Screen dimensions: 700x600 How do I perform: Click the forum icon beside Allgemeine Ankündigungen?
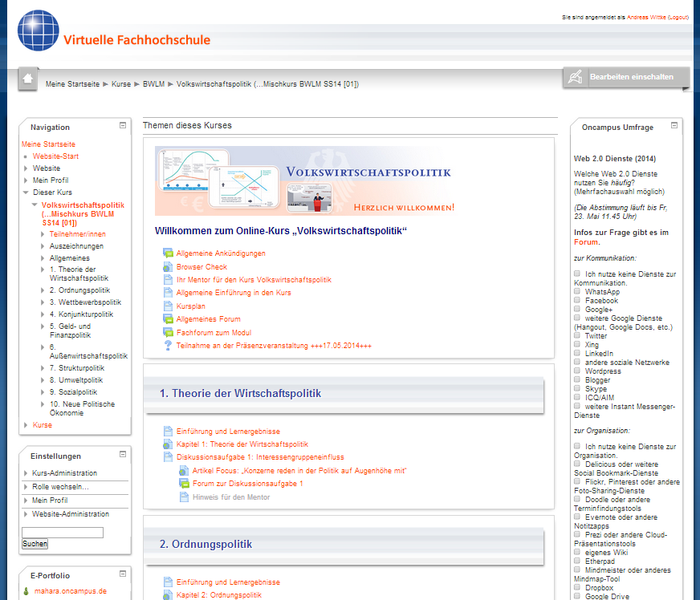[x=168, y=253]
